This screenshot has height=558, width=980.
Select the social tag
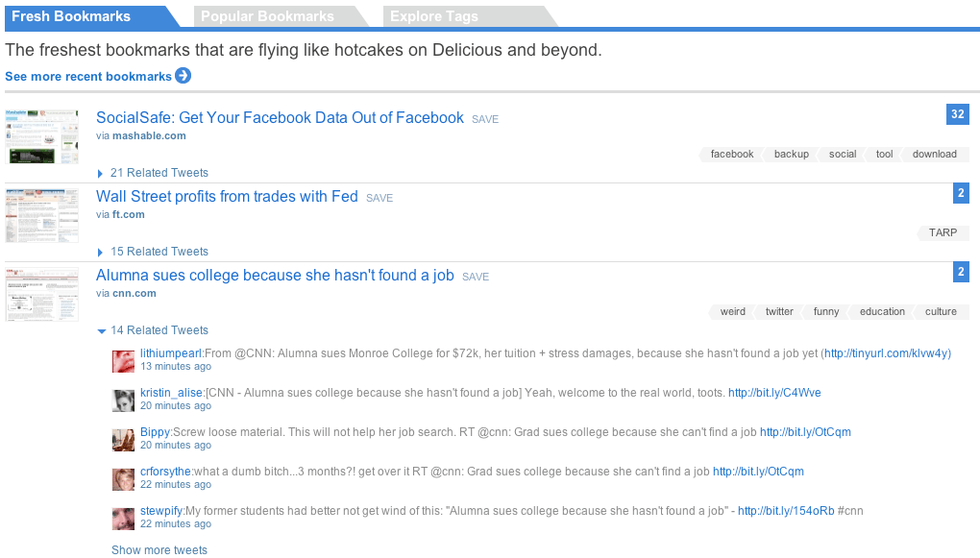pyautogui.click(x=843, y=155)
